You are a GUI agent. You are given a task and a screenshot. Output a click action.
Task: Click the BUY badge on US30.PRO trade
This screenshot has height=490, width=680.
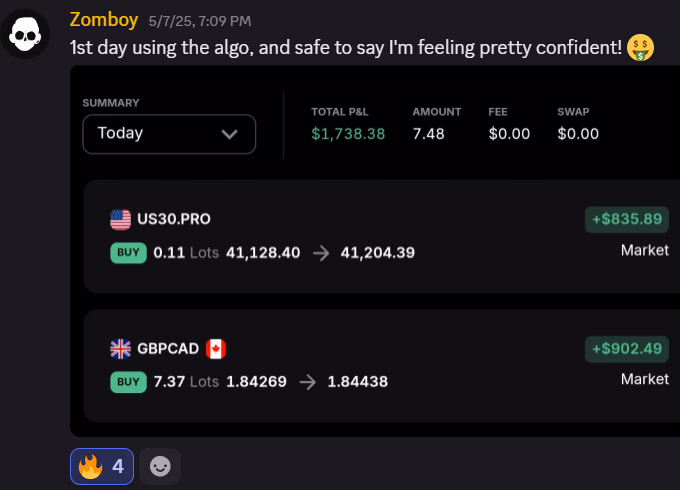(128, 252)
